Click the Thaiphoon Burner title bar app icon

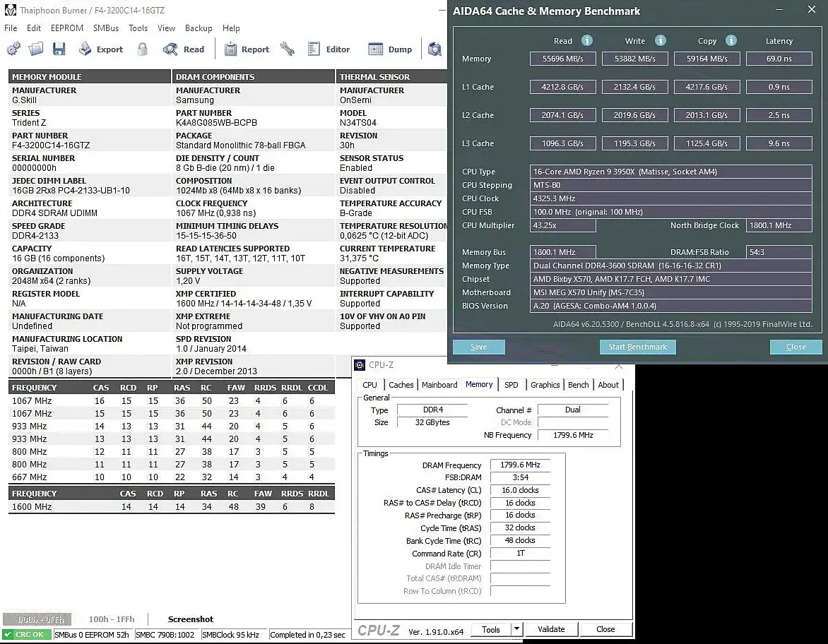pos(10,10)
